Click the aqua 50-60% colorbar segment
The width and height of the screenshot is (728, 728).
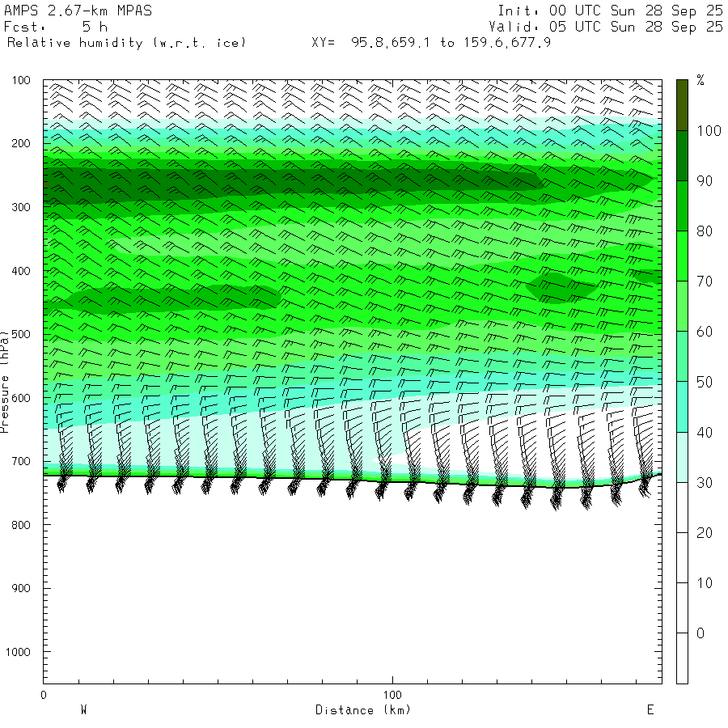tap(682, 357)
